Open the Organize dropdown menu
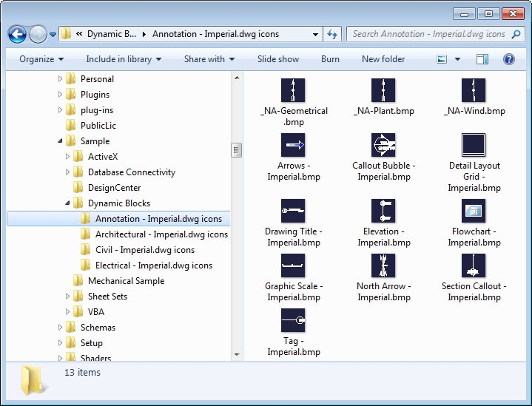This screenshot has width=532, height=406. click(41, 59)
